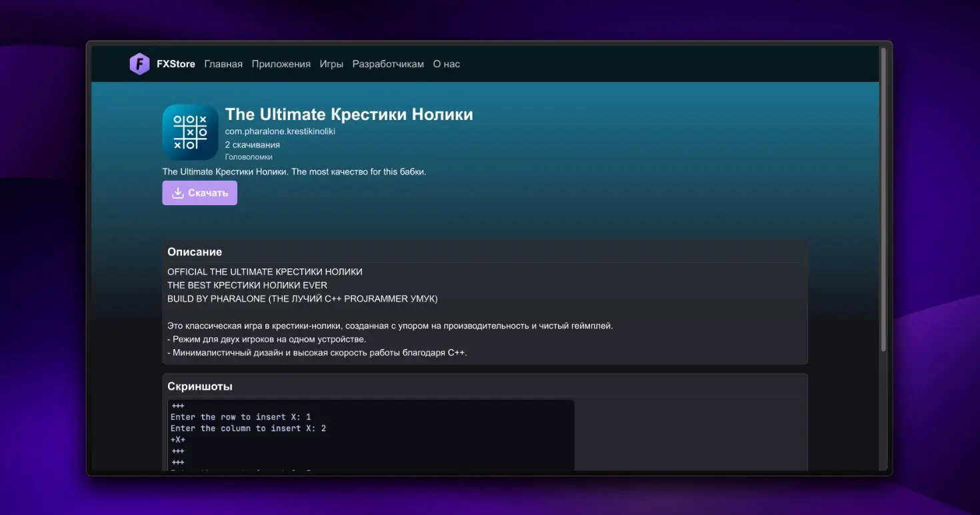
Task: Click the download arrow icon inside Скачать button
Action: pos(177,193)
